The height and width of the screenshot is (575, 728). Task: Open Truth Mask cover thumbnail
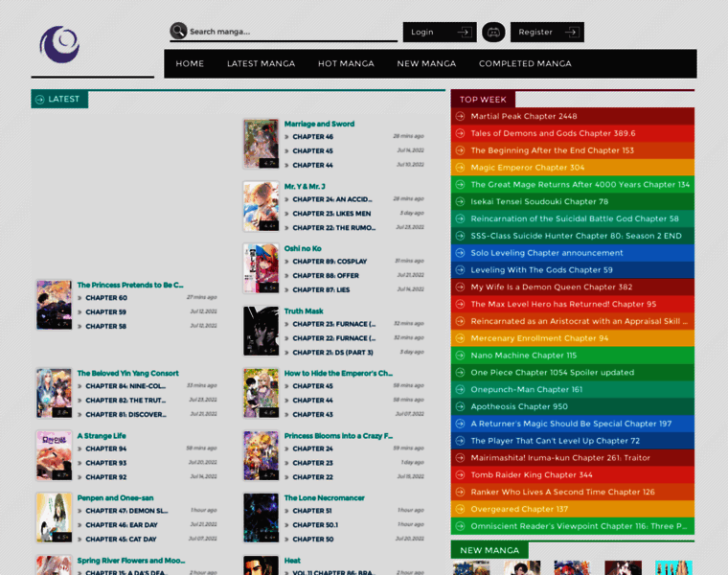261,332
